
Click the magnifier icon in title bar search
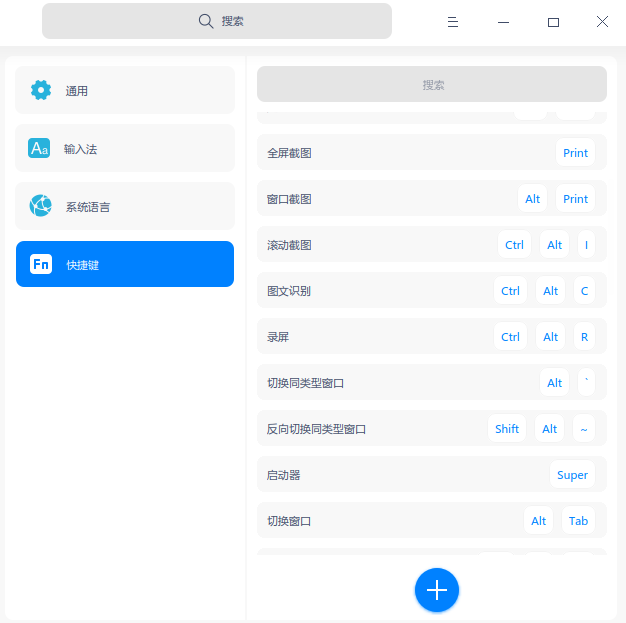[x=206, y=21]
